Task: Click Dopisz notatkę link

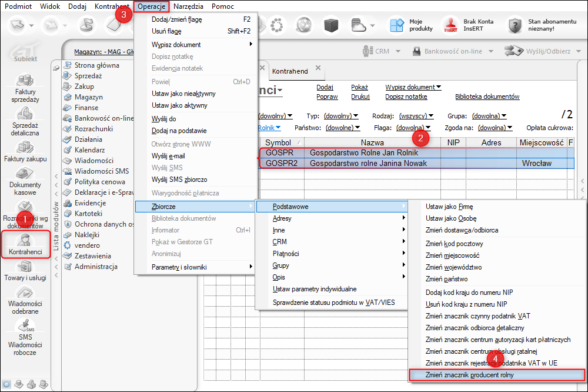Action: pyautogui.click(x=406, y=97)
